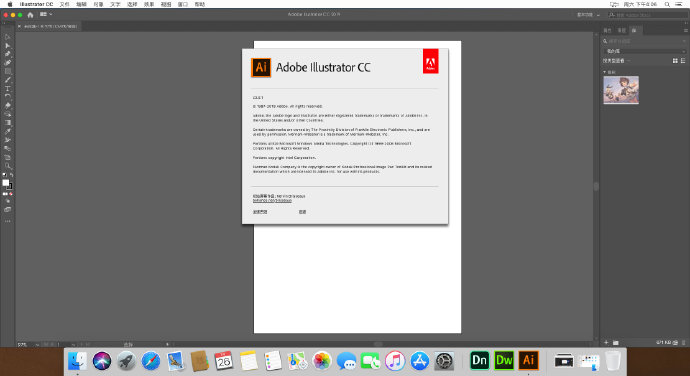Select the Eraser tool
Screen dimensions: 690x376
[7, 106]
